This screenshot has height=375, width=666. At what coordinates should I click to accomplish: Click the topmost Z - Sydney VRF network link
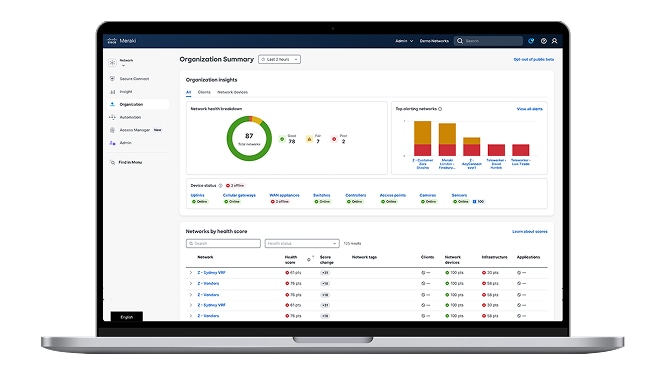pyautogui.click(x=211, y=273)
